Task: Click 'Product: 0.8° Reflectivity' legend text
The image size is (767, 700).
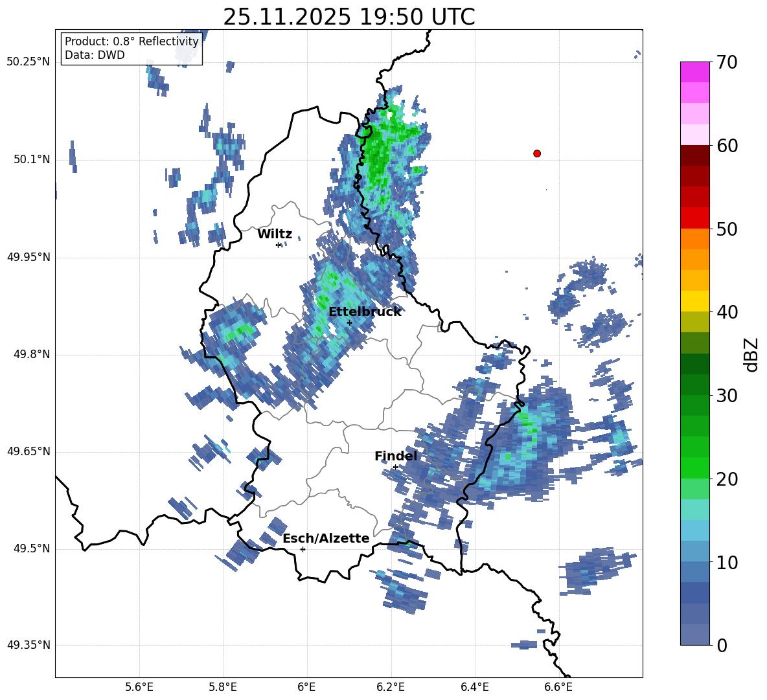Action: [132, 41]
